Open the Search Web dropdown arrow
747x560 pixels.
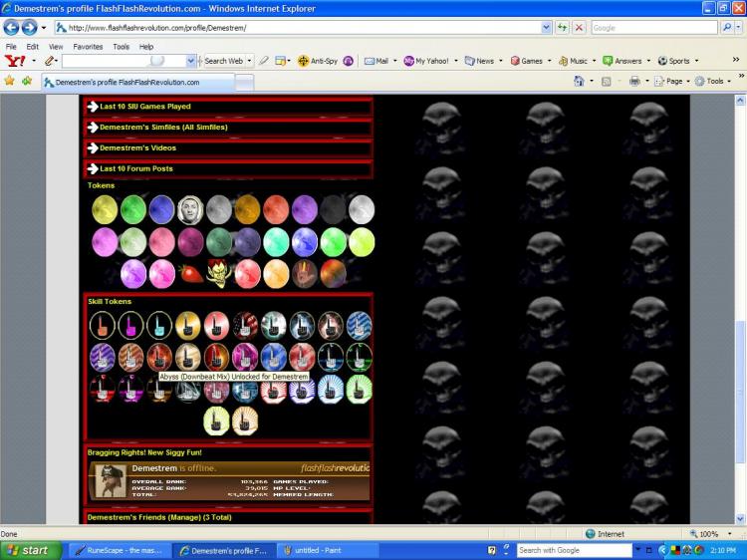(249, 61)
